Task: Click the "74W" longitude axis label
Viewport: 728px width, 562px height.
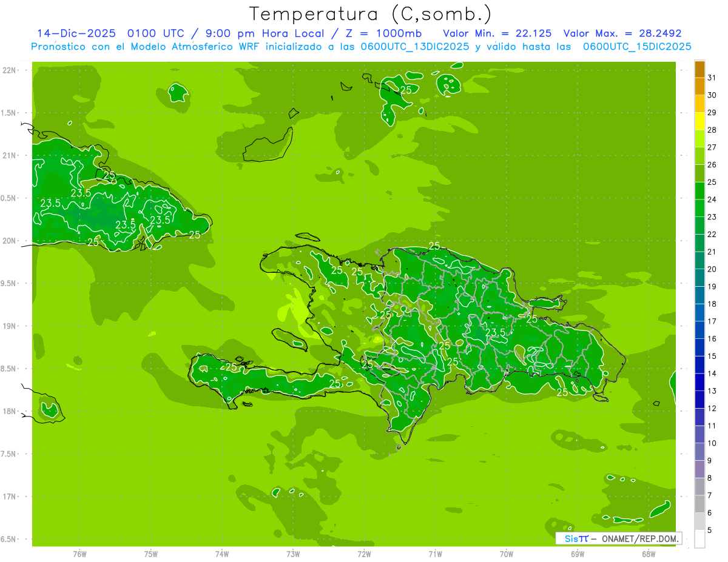Action: (x=222, y=554)
